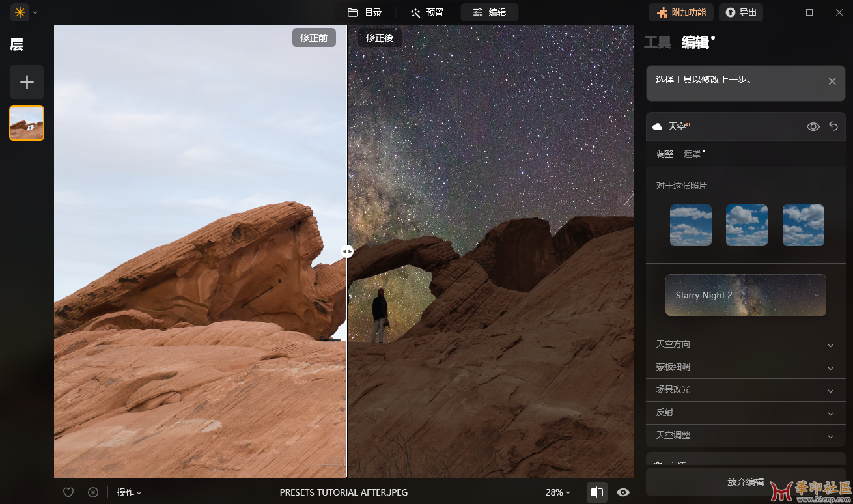This screenshot has width=853, height=504.
Task: Click the heart favorite icon
Action: pos(68,492)
